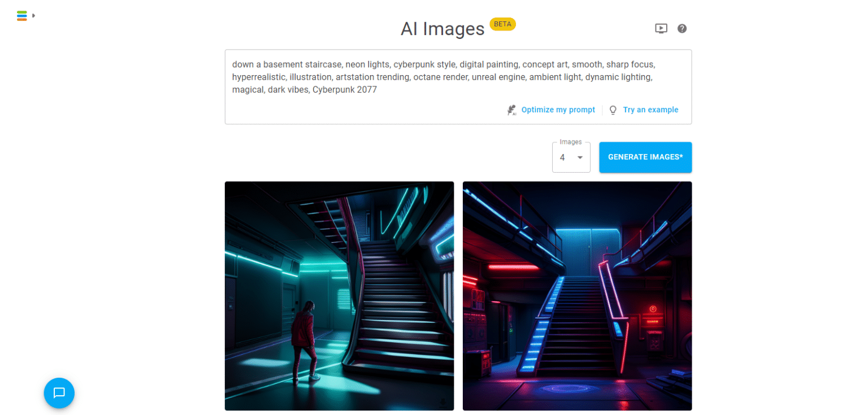Click the AI feather icon beside Optimize my prompt
868x415 pixels.
coord(511,110)
